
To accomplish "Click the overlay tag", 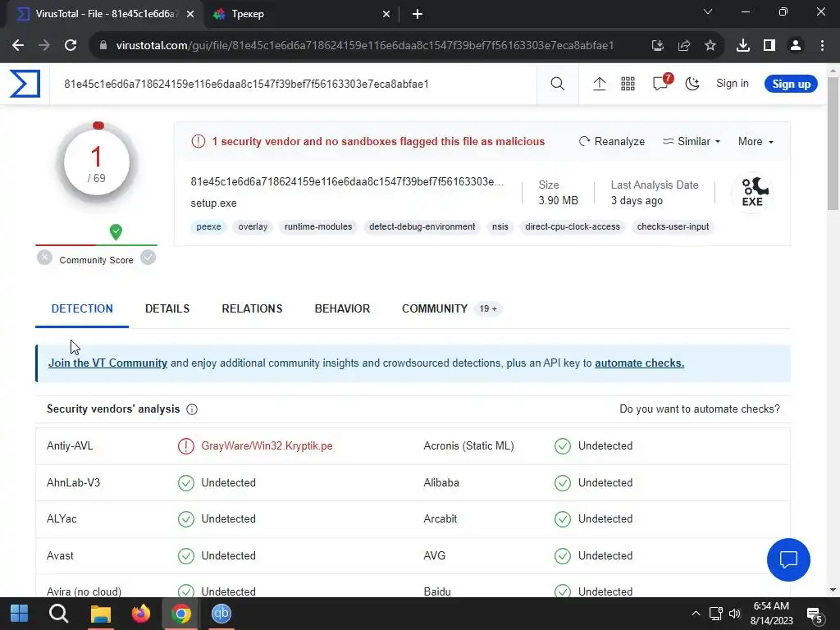I will (x=253, y=227).
